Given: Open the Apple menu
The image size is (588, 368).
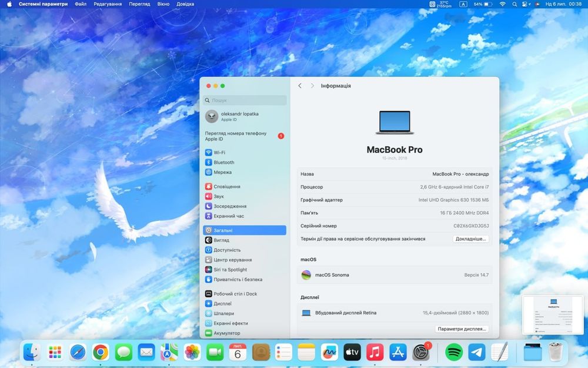Looking at the screenshot, I should pyautogui.click(x=9, y=4).
